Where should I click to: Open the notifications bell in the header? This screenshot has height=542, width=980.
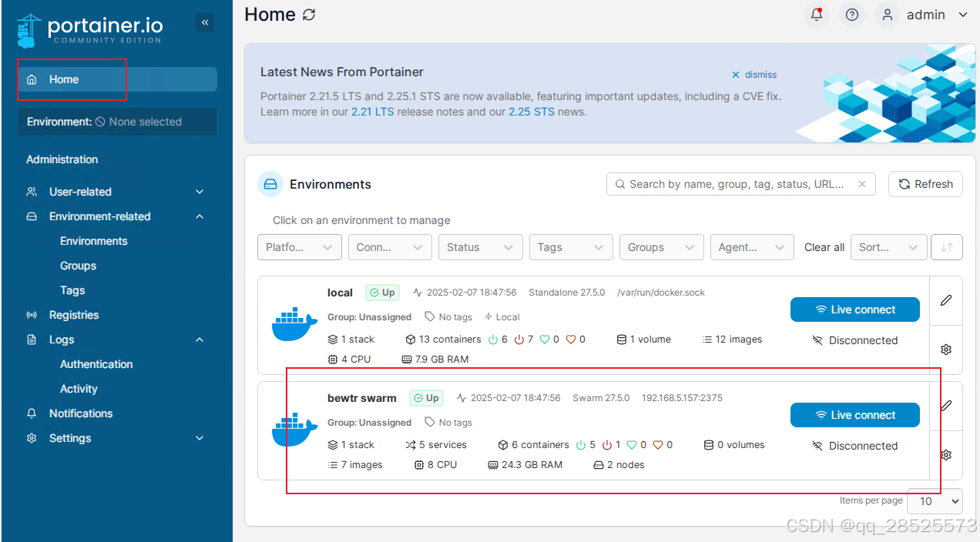[x=816, y=15]
